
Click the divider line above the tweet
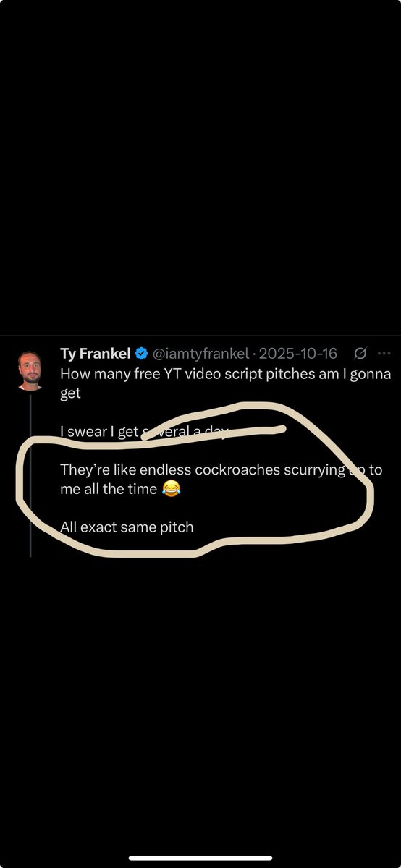click(x=200, y=335)
